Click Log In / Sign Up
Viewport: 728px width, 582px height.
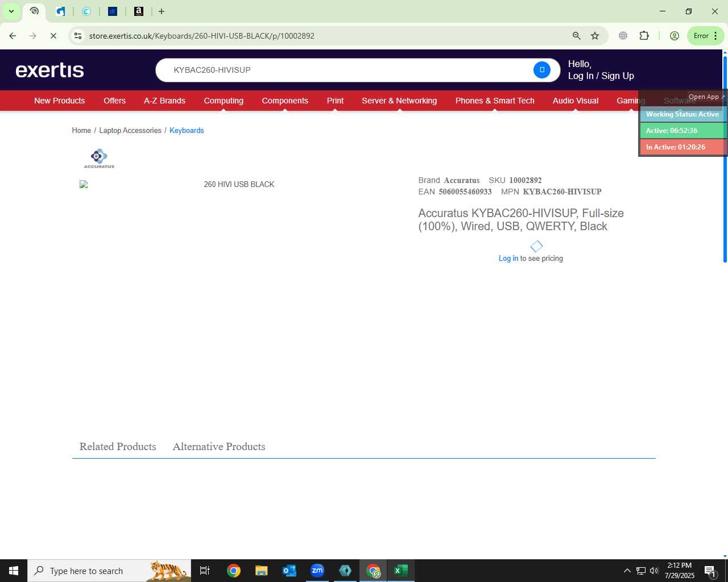[601, 76]
